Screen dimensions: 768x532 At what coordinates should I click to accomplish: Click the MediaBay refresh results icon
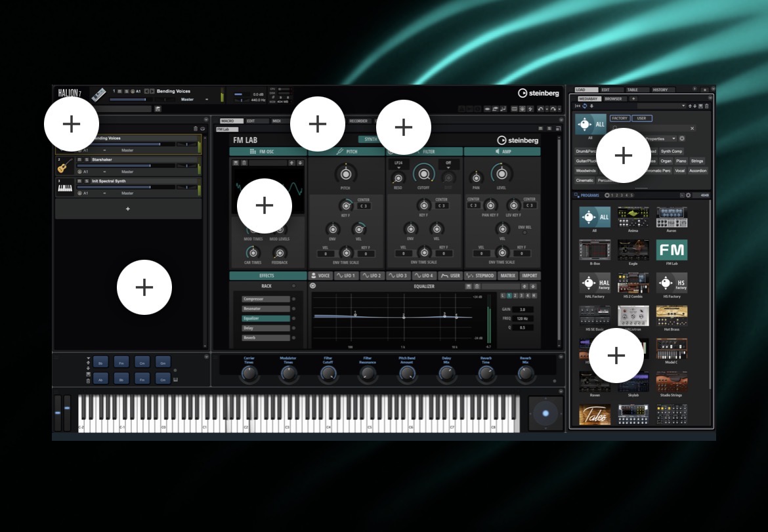[584, 106]
